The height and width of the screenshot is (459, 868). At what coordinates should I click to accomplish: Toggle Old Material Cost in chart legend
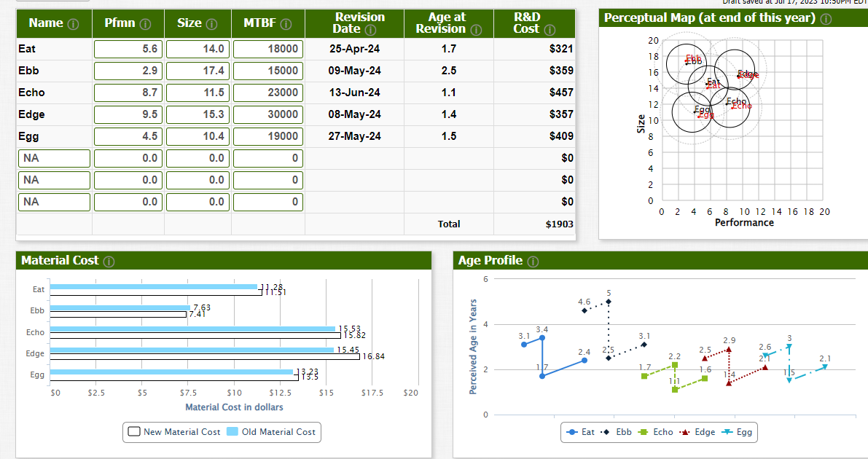tap(271, 432)
